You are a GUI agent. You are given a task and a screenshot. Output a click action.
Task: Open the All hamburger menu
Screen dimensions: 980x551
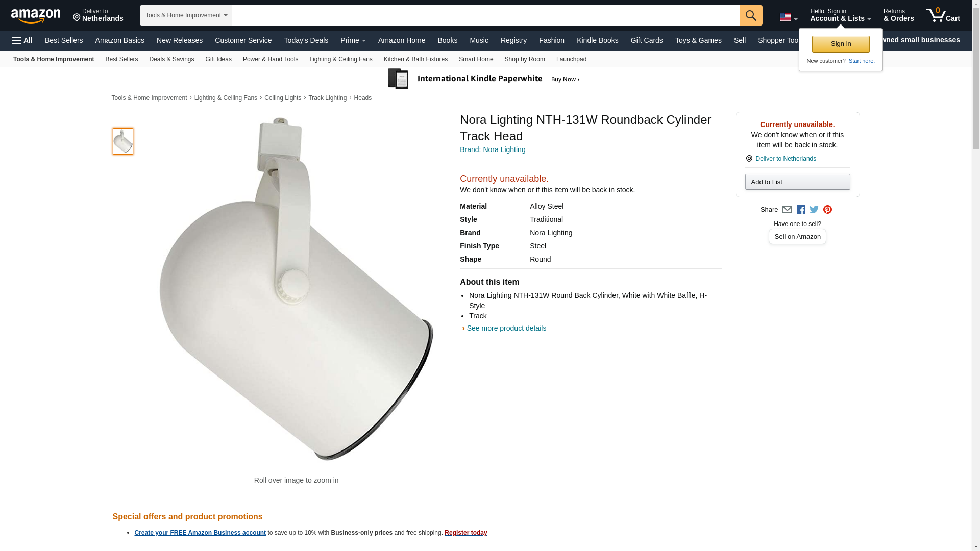coord(22,40)
